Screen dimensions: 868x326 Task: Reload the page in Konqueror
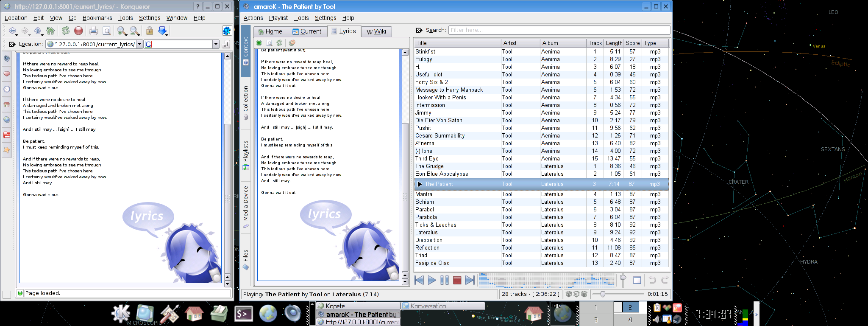click(66, 31)
